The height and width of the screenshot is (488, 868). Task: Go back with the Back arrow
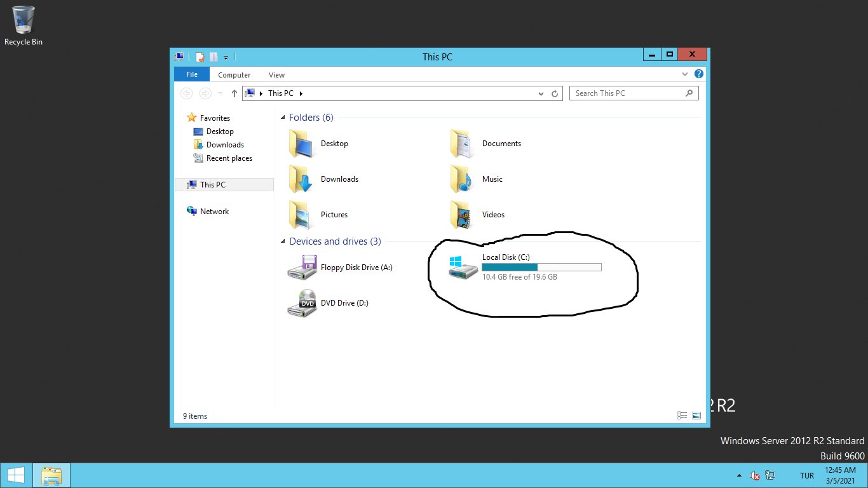pyautogui.click(x=187, y=93)
